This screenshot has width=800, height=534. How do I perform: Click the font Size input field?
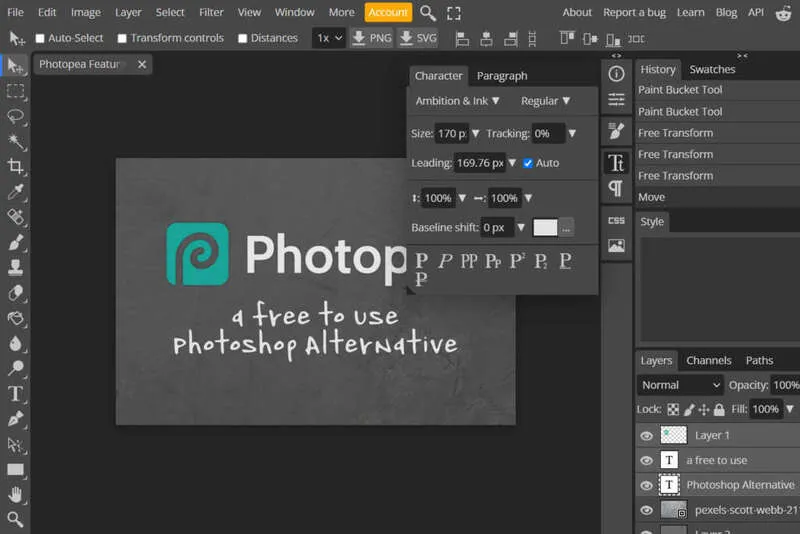452,133
